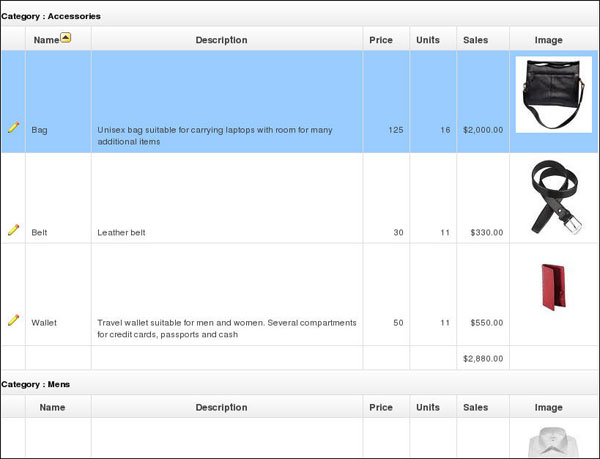Click the pencil edit icon for Belt

(13, 230)
